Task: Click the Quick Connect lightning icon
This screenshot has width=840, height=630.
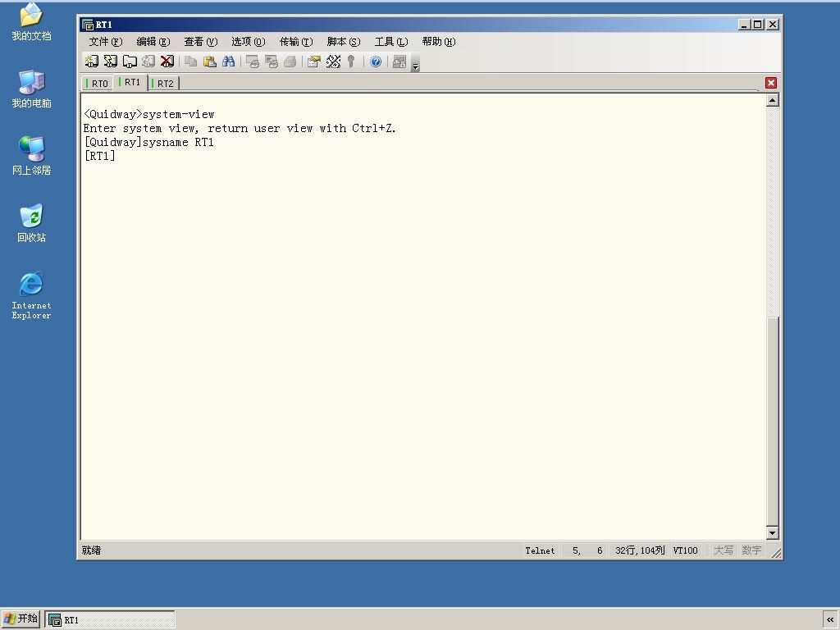Action: click(x=111, y=62)
